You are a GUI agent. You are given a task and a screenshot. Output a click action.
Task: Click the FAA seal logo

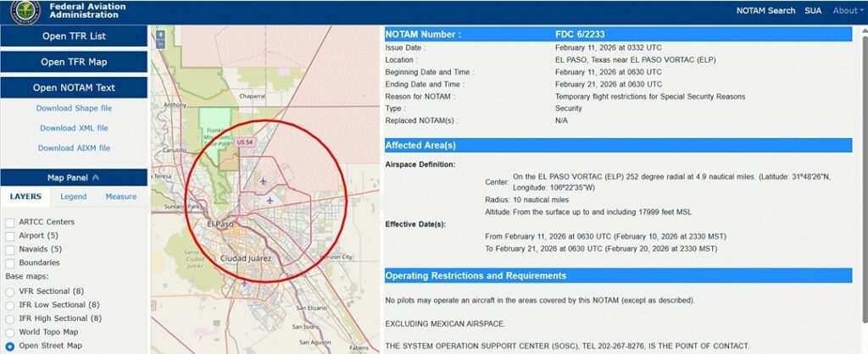coord(25,12)
